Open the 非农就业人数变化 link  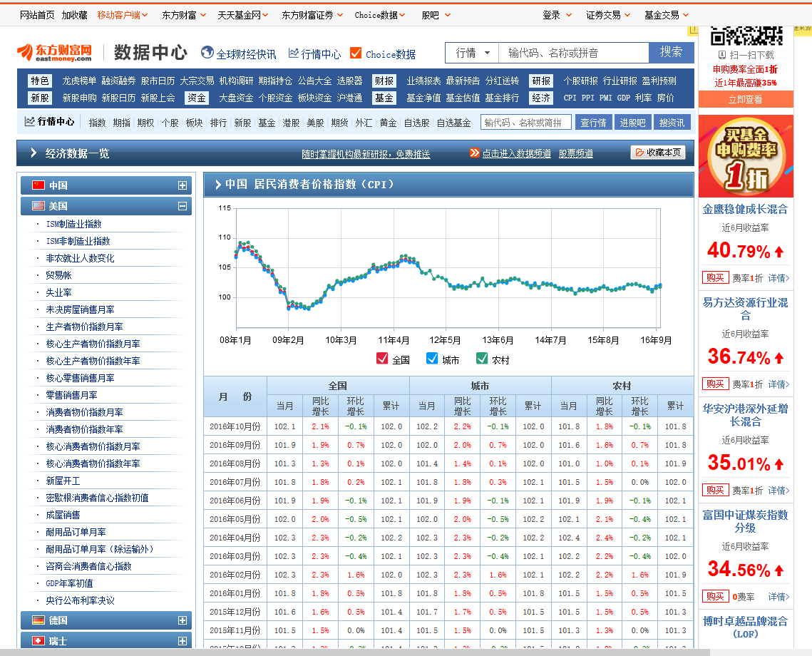(x=80, y=258)
